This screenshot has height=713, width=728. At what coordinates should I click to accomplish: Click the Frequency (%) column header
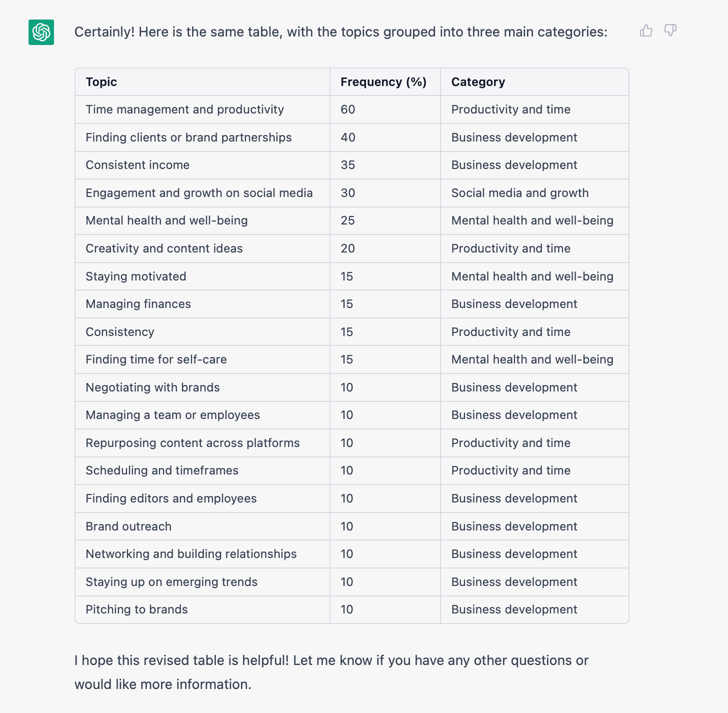(x=383, y=82)
